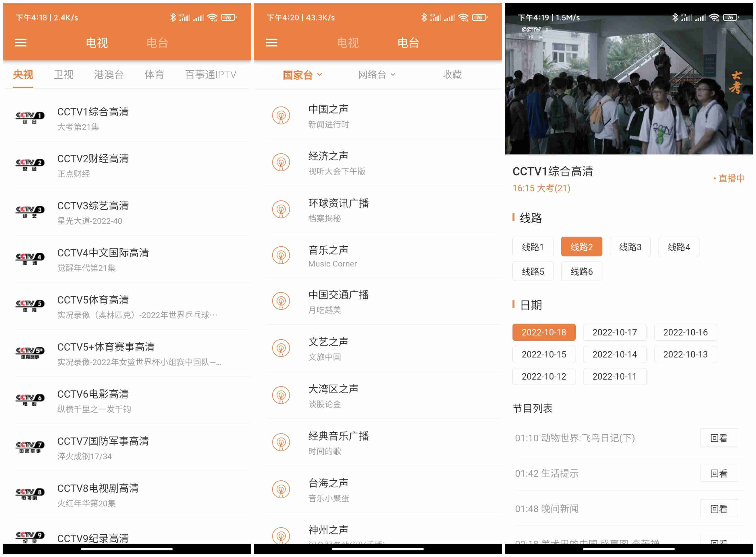Choose date 2022-10-15
This screenshot has width=756, height=557.
544,354
